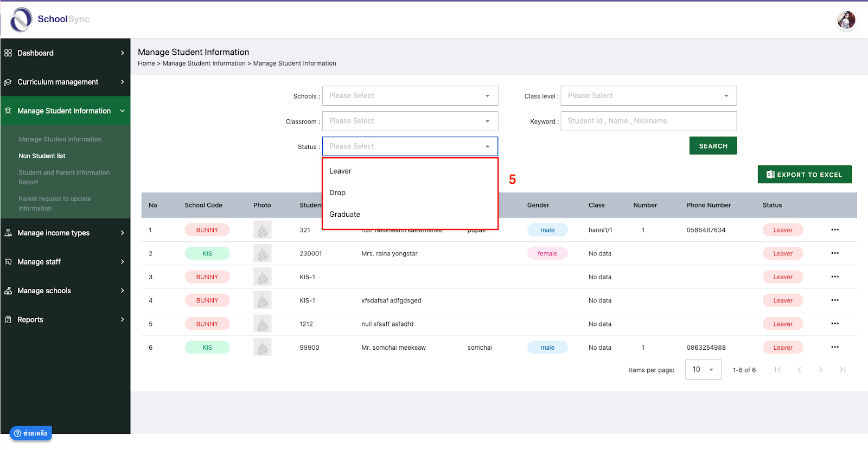
Task: Go to next page of results
Action: tap(821, 370)
